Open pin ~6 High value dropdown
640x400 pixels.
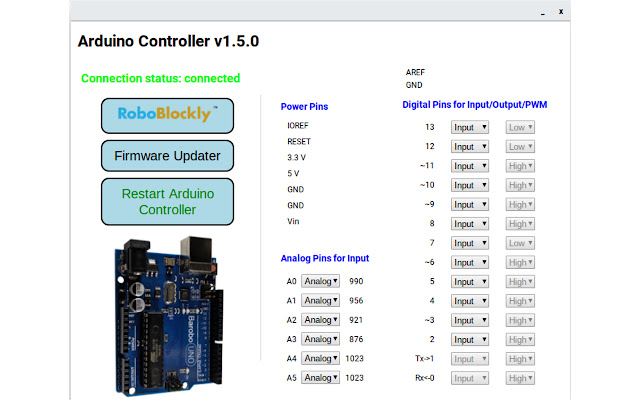tap(520, 262)
